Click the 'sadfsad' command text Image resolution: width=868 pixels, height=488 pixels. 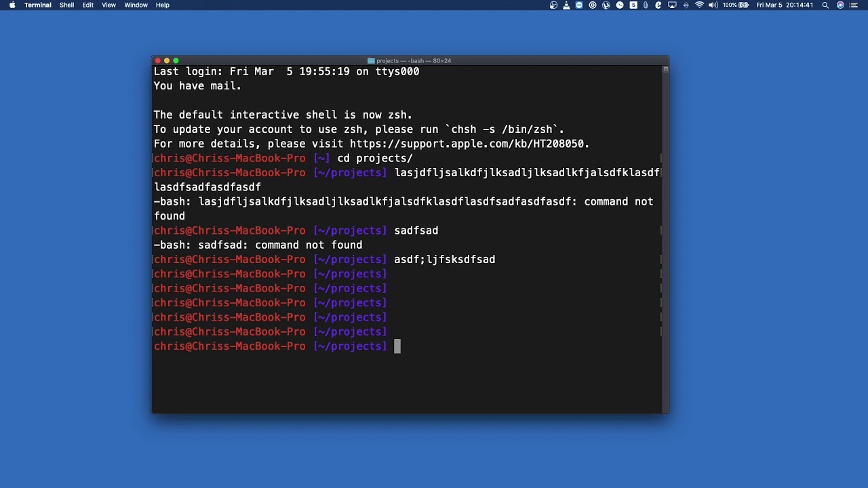(416, 230)
